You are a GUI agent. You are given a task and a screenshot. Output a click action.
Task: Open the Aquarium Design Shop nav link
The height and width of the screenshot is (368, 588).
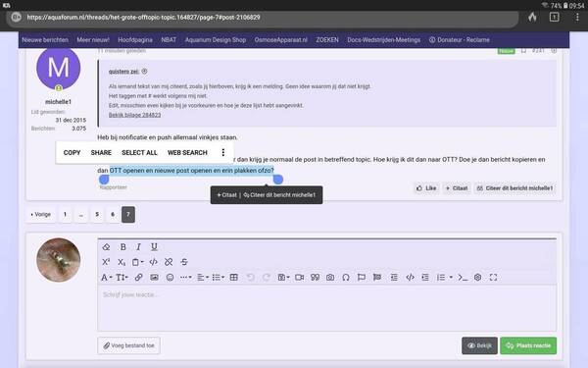coord(216,40)
